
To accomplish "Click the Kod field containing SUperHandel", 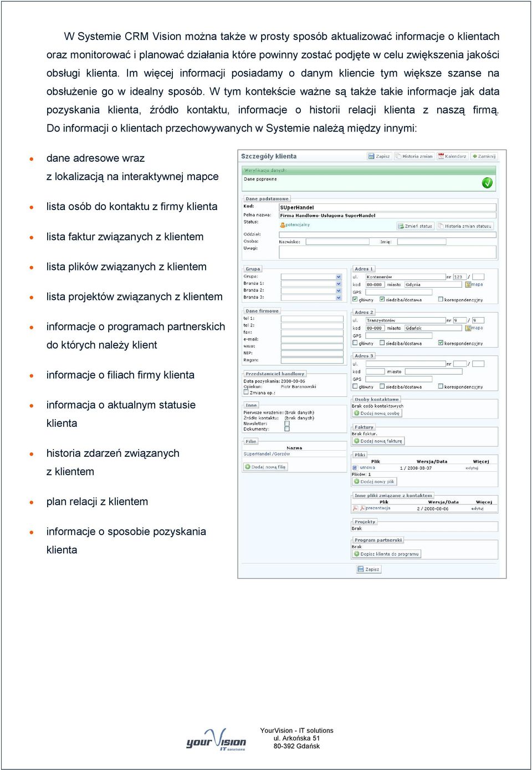I will click(x=387, y=207).
